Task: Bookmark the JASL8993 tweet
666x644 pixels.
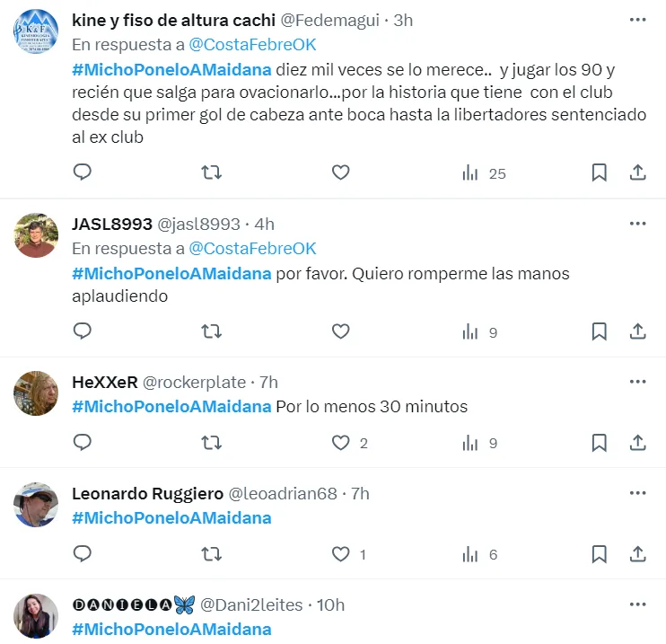Action: tap(599, 331)
